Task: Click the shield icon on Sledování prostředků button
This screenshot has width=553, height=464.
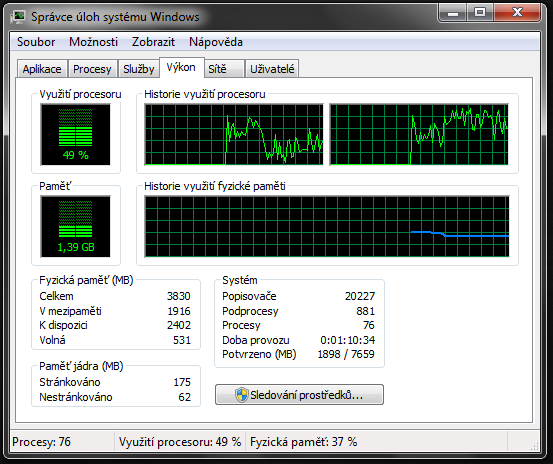Action: (242, 395)
